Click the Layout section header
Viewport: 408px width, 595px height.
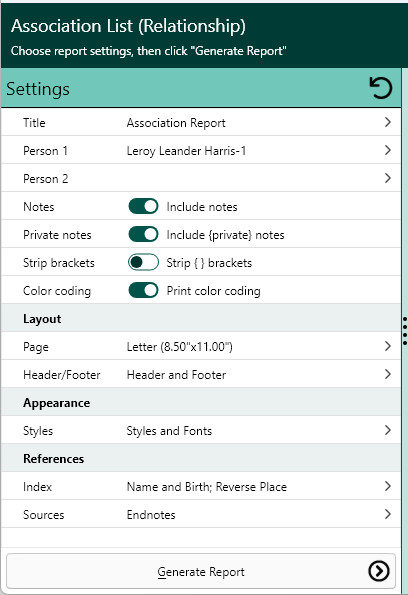point(42,319)
